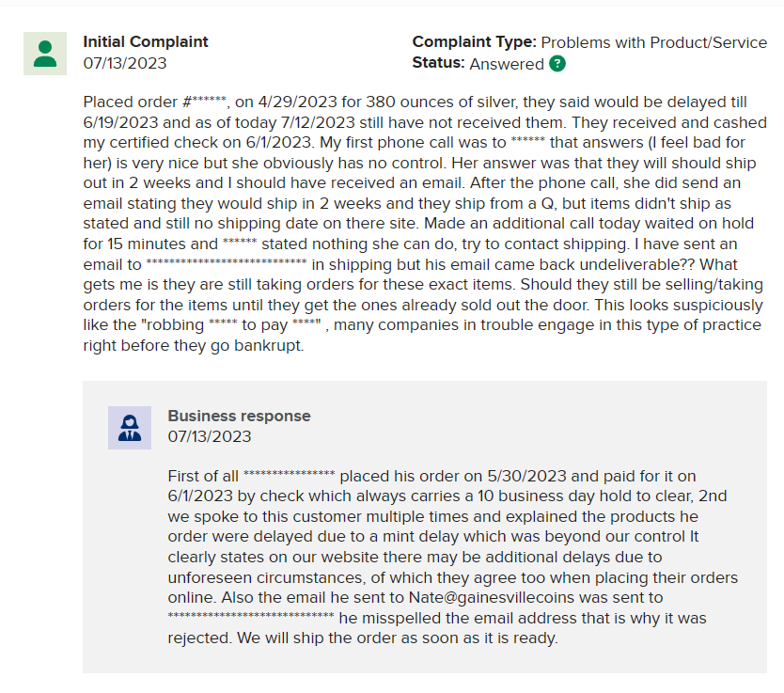
Task: Click the 'robbing ***** to pay' quoted phrase
Action: tap(215, 325)
